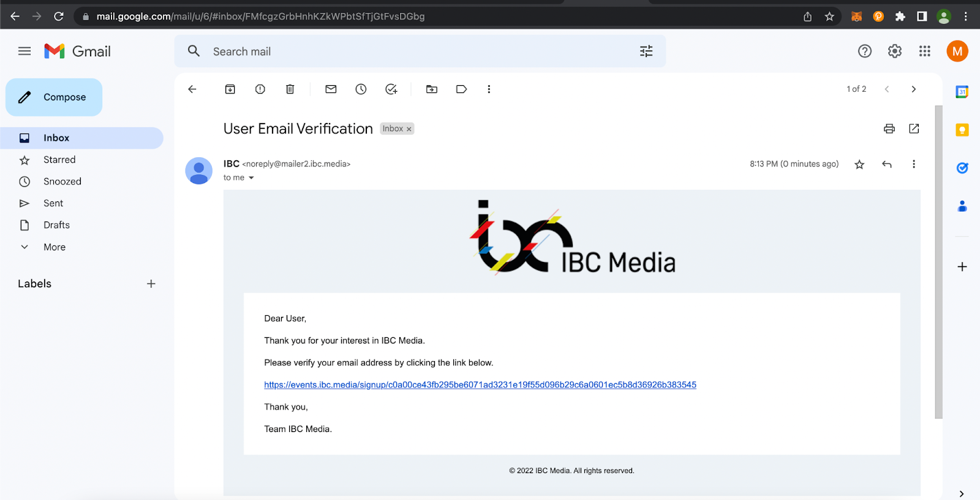Open Google Keep side panel
This screenshot has width=980, height=500.
[x=962, y=130]
